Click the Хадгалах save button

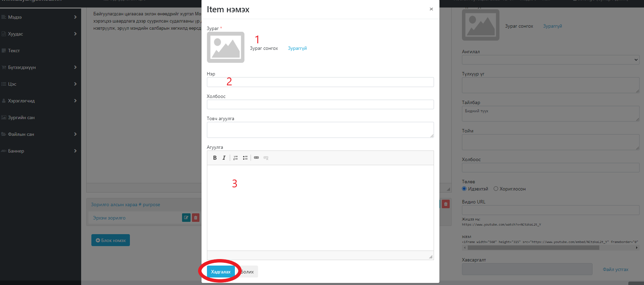[x=221, y=272]
